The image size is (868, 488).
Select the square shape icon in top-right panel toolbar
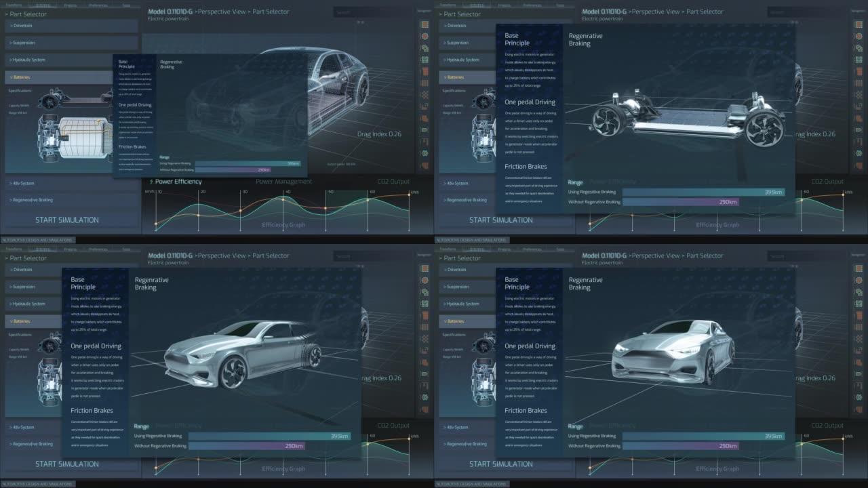click(859, 24)
